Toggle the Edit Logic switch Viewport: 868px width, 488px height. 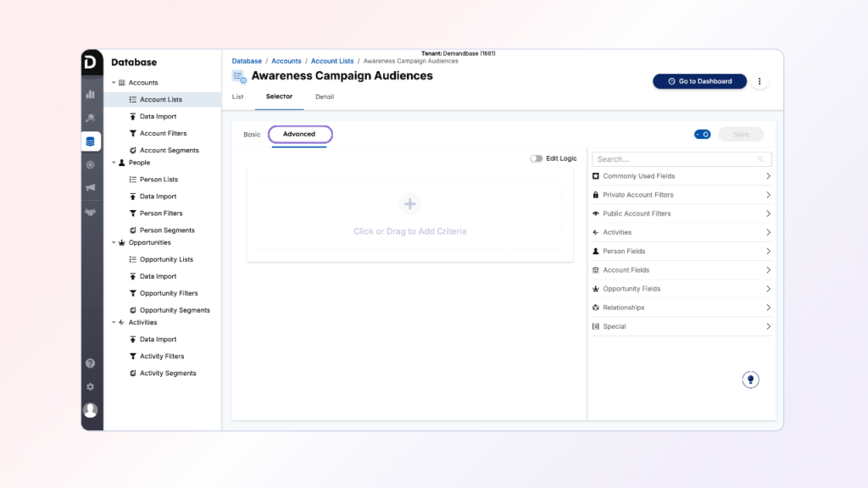[536, 158]
